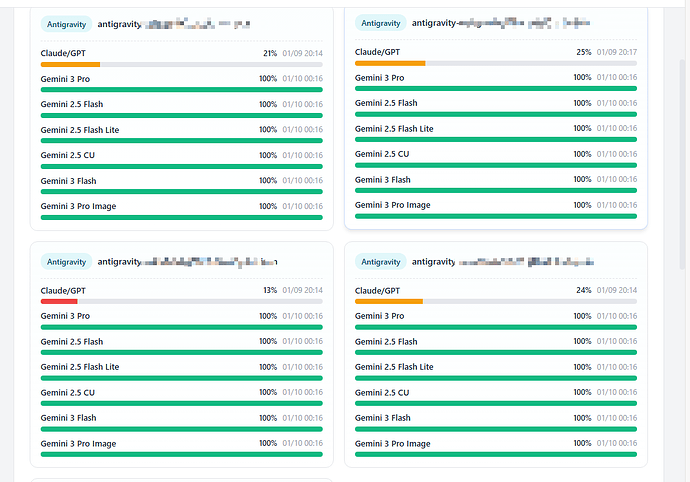690x482 pixels.
Task: Click the orange Claude/GPT progress bar at 24%
Action: coord(389,302)
